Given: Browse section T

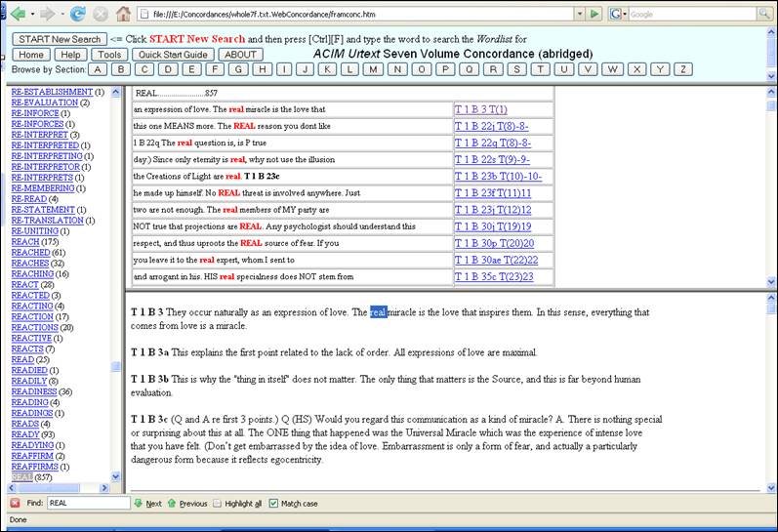Looking at the screenshot, I should click(541, 69).
